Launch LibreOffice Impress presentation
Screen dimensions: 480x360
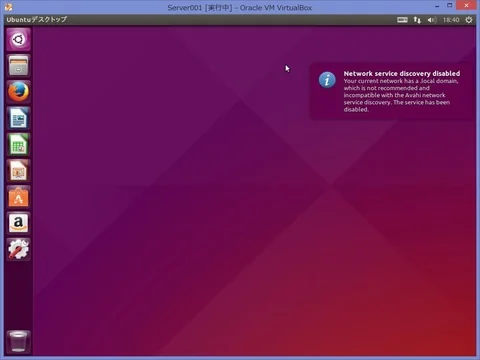[18, 171]
